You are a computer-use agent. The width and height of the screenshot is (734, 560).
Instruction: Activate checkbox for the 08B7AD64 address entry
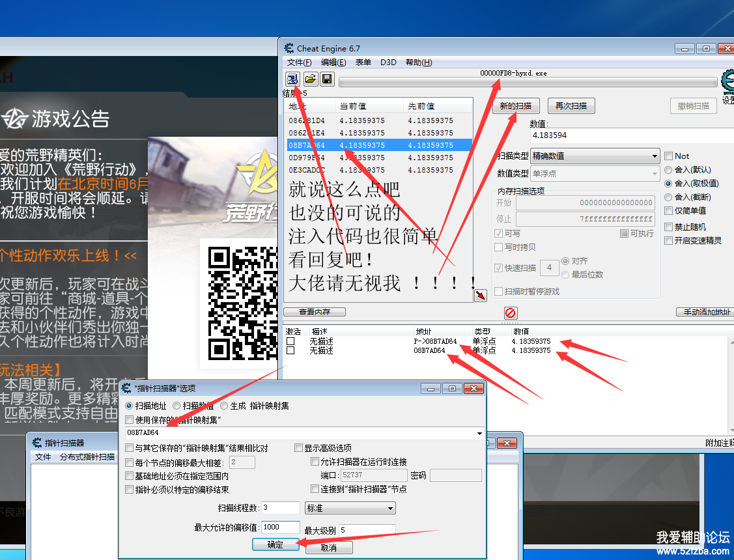[x=290, y=350]
